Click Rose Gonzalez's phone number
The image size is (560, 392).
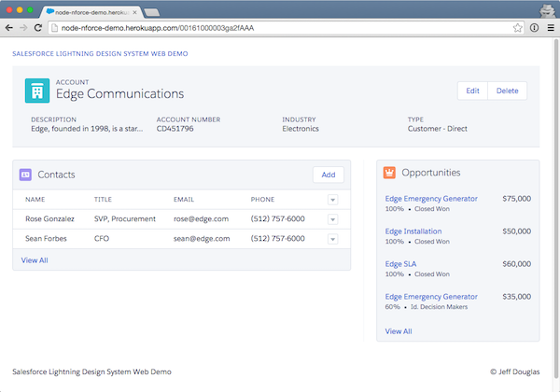278,218
